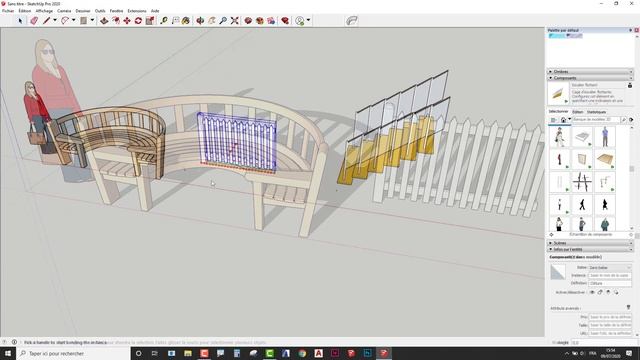Viewport: 640px width, 360px height.
Task: Click the component details arrow button
Action: click(x=631, y=120)
